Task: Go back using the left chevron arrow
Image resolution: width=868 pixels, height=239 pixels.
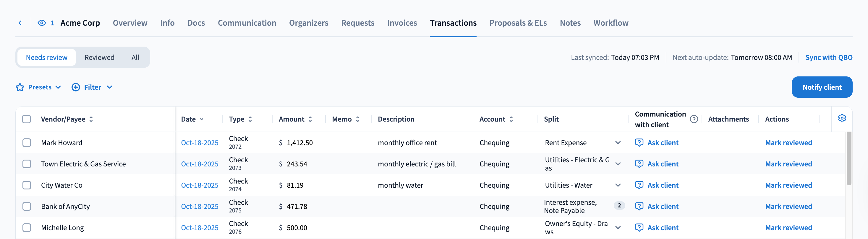Action: pos(20,23)
